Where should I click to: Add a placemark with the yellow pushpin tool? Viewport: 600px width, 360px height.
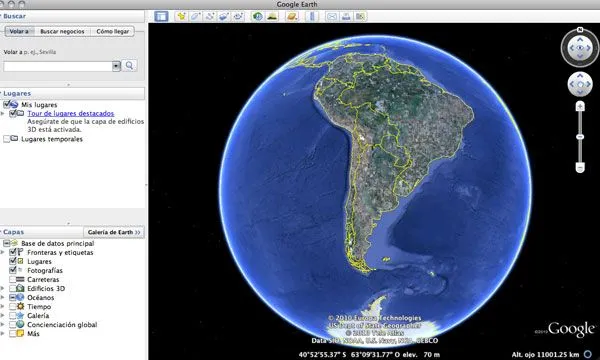[x=181, y=16]
